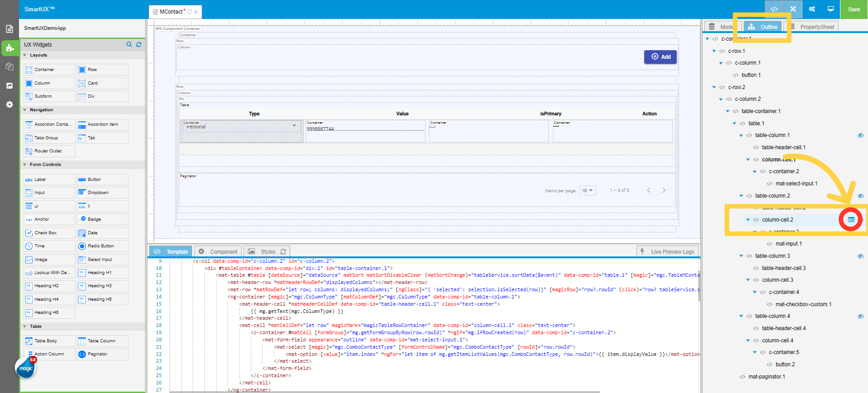This screenshot has width=868, height=393.
Task: Select mat-checkbox-custom.1 in the outline
Action: click(803, 304)
